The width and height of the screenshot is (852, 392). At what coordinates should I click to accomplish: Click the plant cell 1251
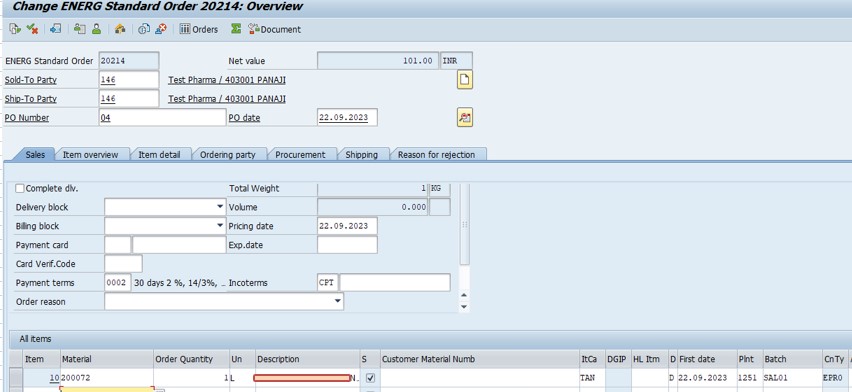750,377
